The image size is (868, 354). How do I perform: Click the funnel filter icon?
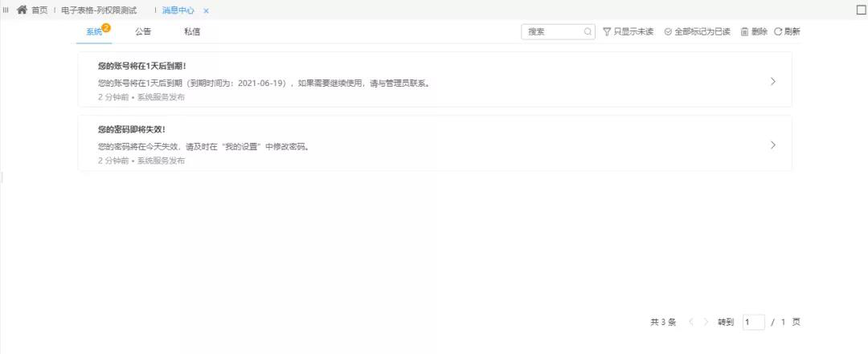607,31
